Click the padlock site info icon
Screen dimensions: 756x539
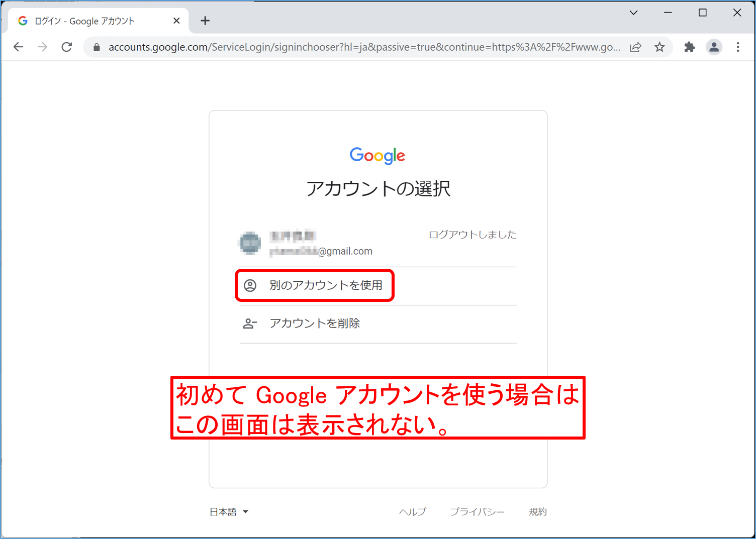tap(97, 47)
